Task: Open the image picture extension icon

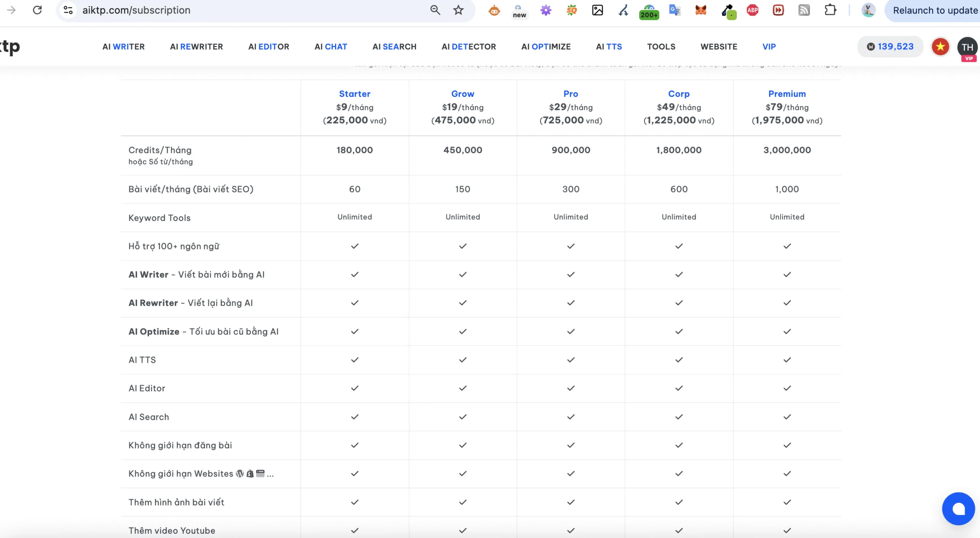Action: click(x=598, y=10)
